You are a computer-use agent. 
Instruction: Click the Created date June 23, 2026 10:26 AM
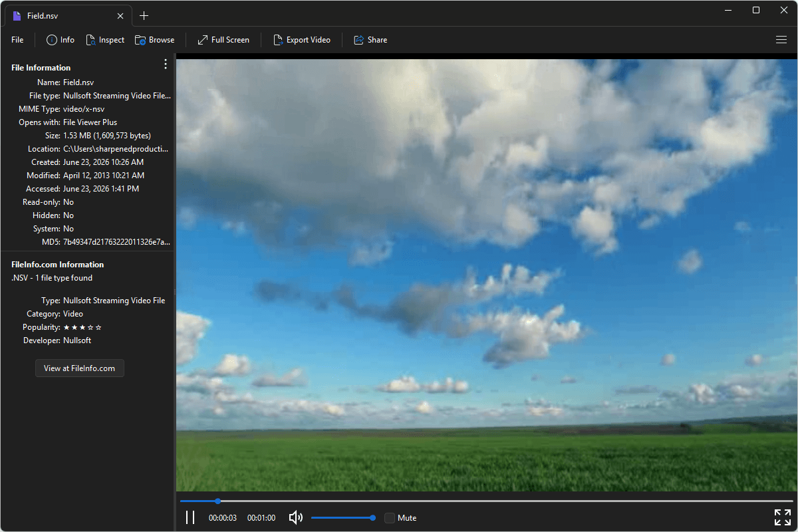click(x=103, y=162)
